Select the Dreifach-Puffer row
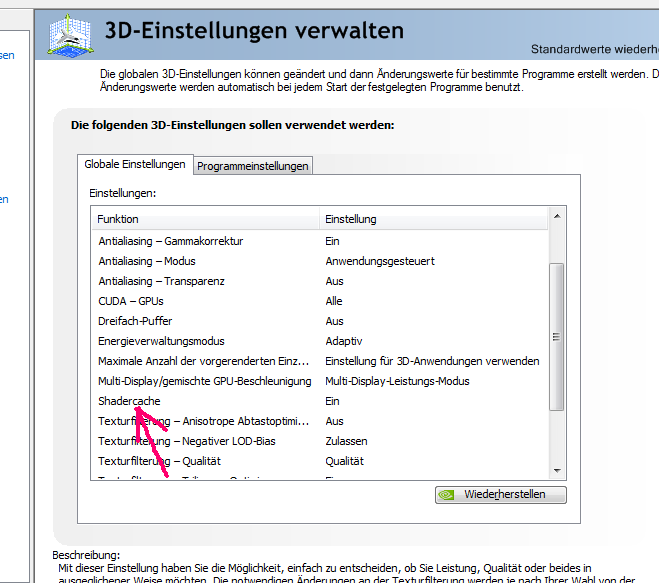This screenshot has height=583, width=659. pyautogui.click(x=320, y=321)
